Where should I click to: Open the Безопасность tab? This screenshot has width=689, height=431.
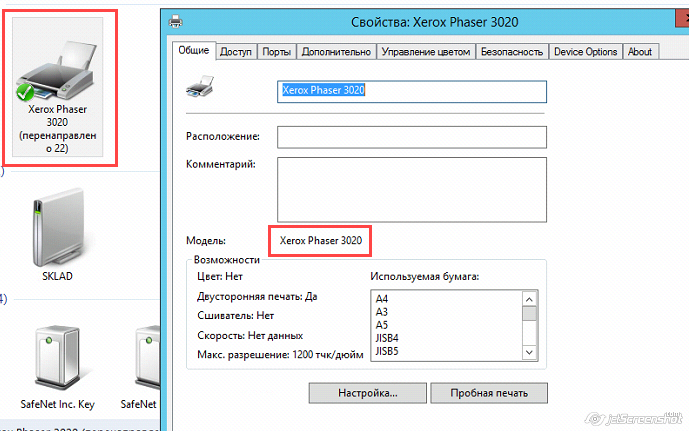click(x=511, y=52)
